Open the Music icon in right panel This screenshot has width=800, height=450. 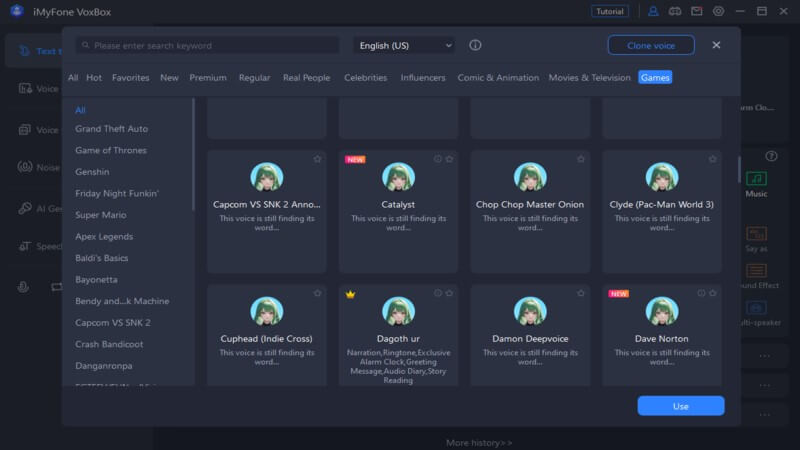coord(756,179)
